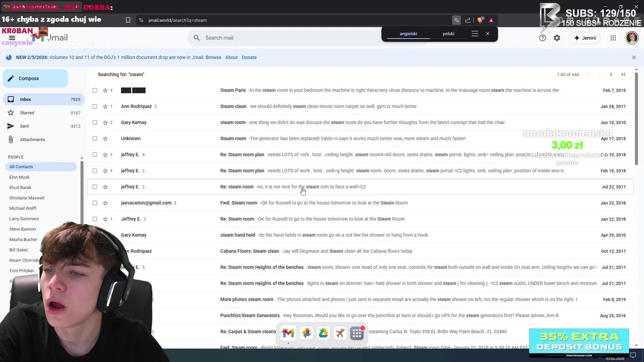Star the Ann Rodriquez Steam clean email
This screenshot has height=362, width=644.
pyautogui.click(x=105, y=107)
